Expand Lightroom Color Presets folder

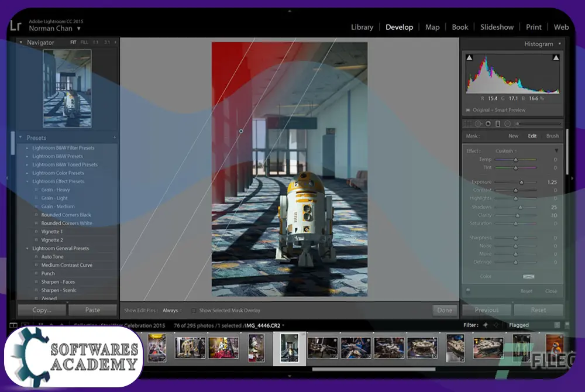(27, 173)
